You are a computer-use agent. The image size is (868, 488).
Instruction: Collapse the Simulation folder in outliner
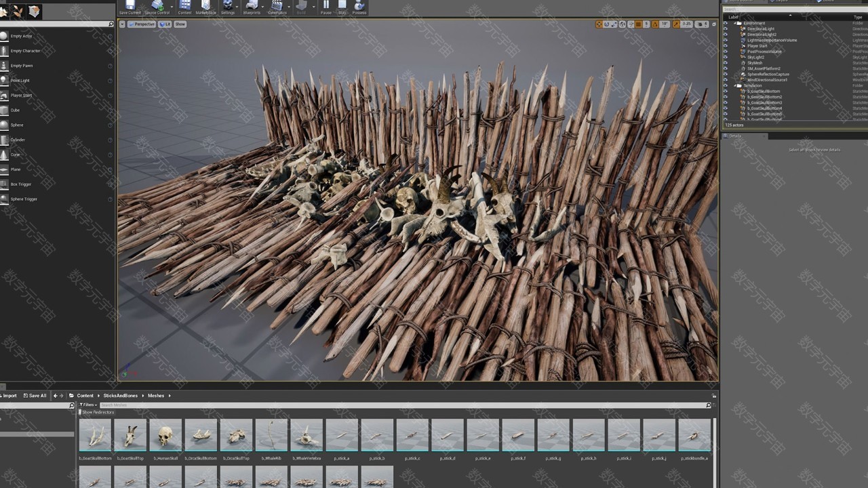coord(735,85)
